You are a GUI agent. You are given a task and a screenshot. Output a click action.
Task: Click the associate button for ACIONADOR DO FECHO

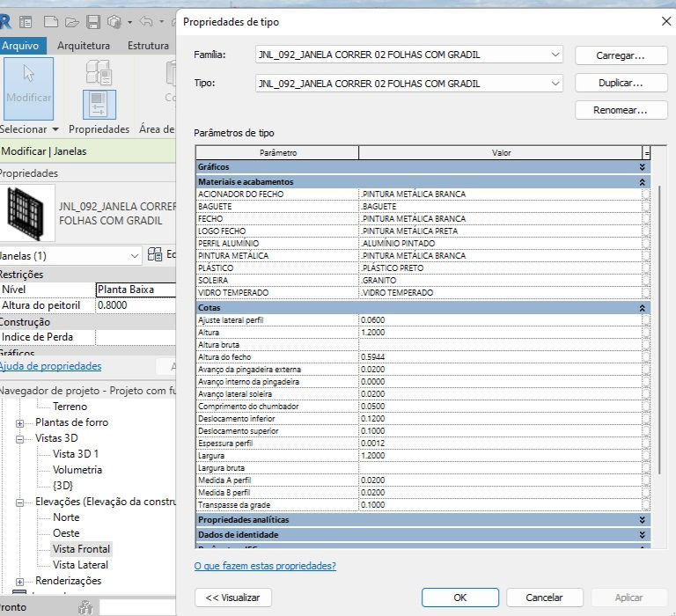click(x=646, y=194)
